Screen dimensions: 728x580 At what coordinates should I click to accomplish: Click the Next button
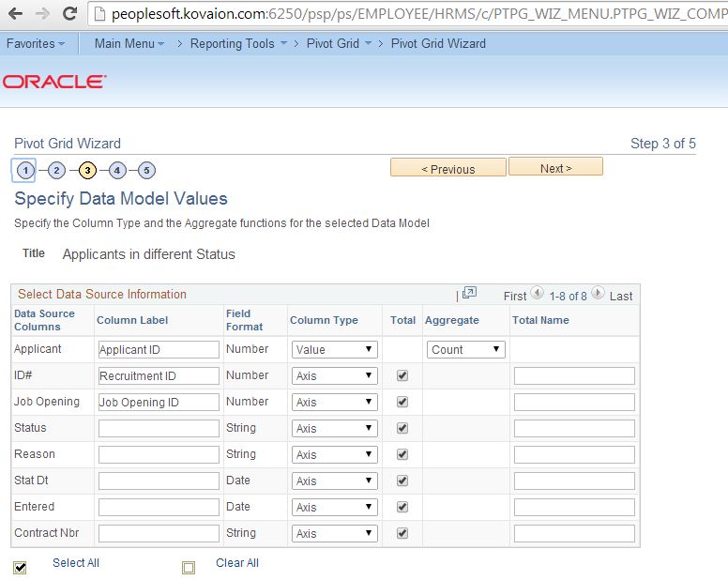tap(555, 167)
